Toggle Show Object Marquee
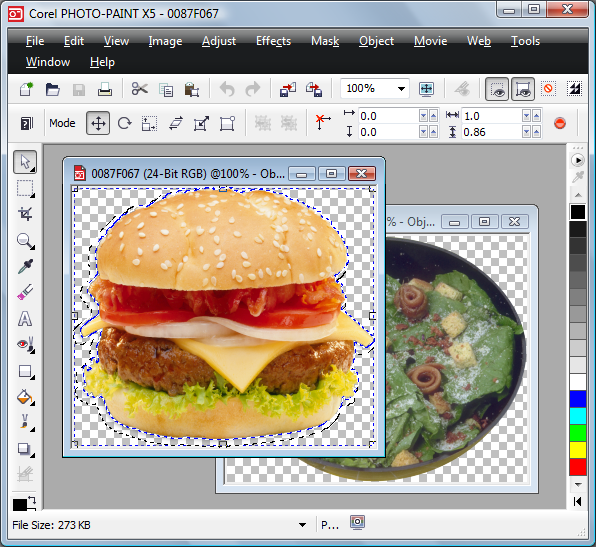 523,89
